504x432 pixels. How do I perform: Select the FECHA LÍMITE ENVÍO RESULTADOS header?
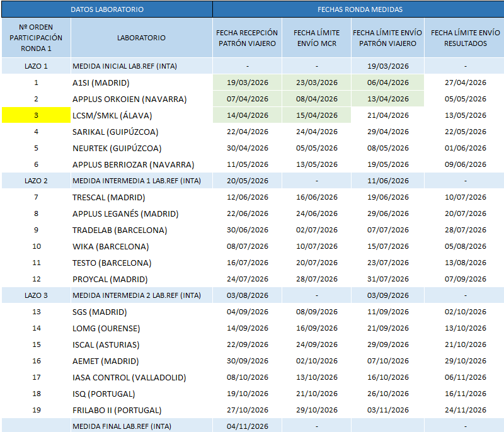(465, 38)
